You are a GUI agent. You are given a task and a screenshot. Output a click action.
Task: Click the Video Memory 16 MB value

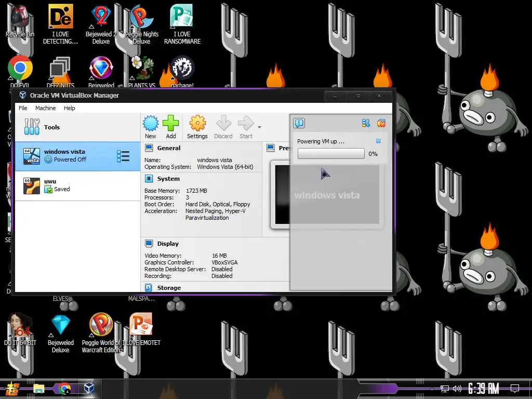point(220,256)
